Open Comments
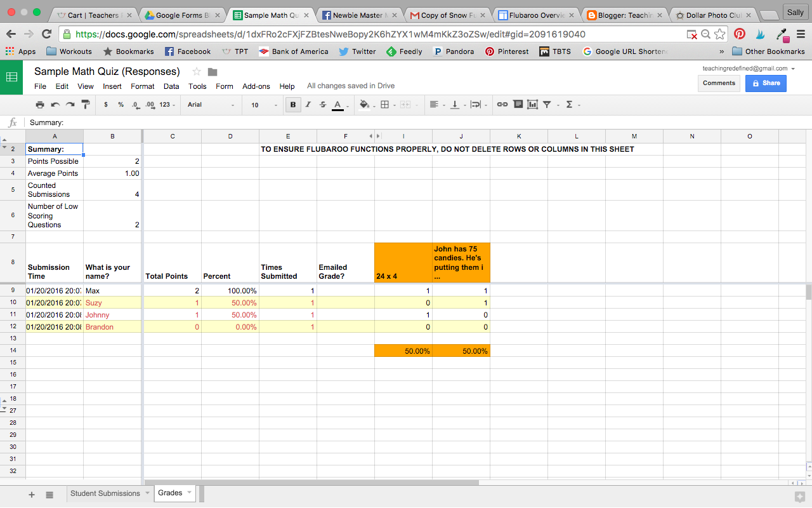The height and width of the screenshot is (508, 812). tap(719, 83)
